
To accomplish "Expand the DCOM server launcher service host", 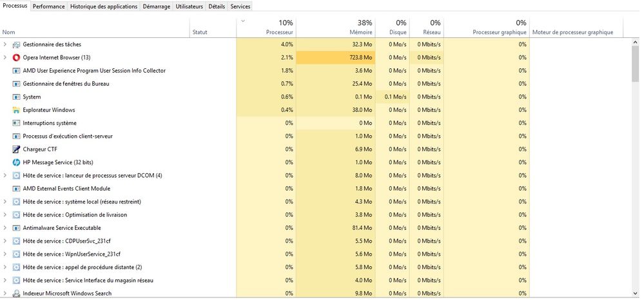I will pos(5,175).
